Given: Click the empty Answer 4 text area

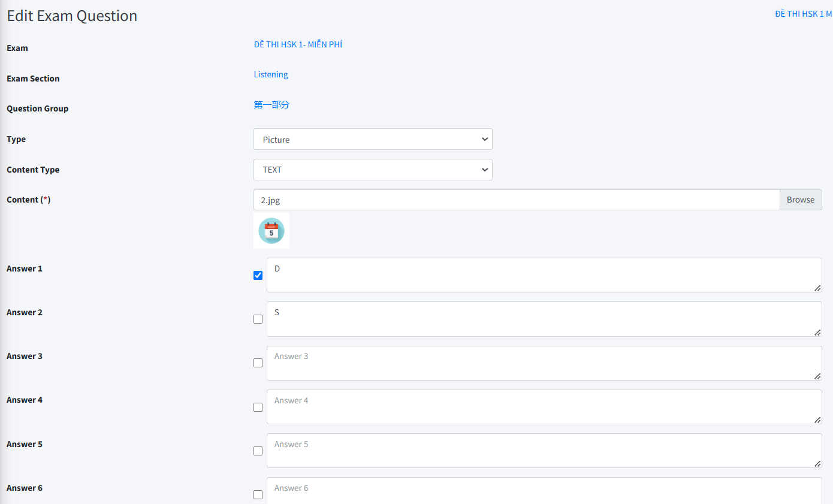Looking at the screenshot, I should 544,407.
